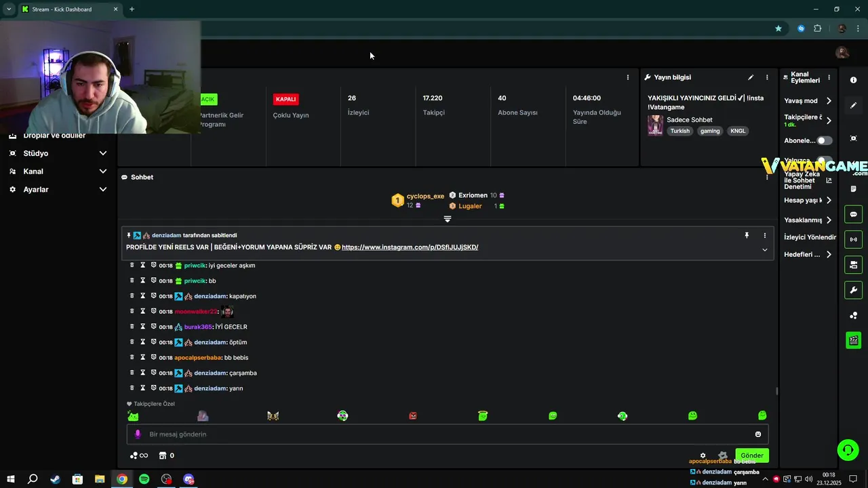
Task: Click the microphone icon in the message box
Action: pyautogui.click(x=138, y=434)
